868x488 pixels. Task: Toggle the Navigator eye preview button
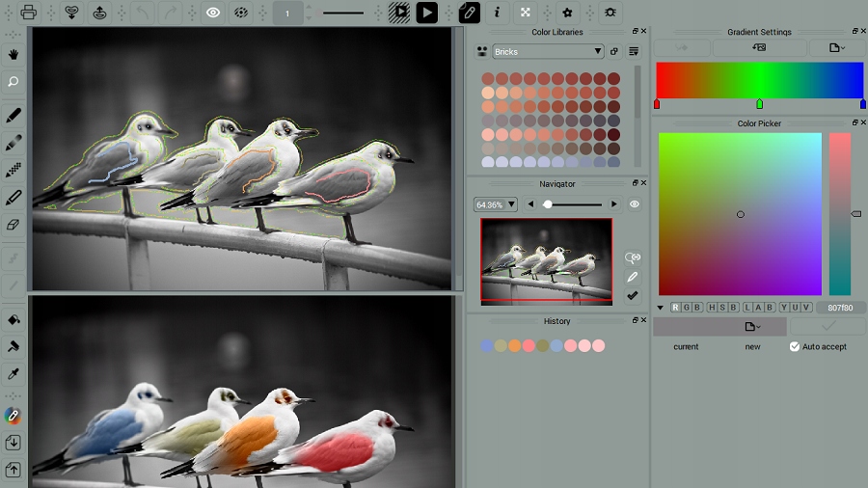coord(635,204)
